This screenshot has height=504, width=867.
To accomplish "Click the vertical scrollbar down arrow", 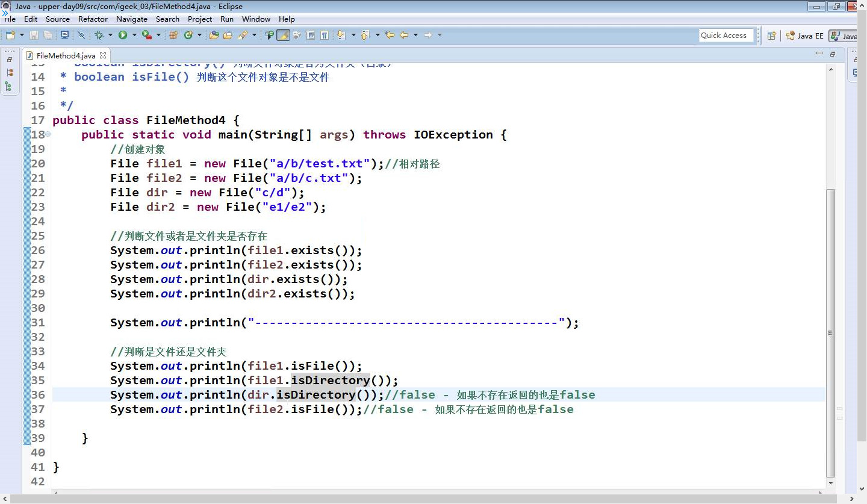I will point(831,483).
